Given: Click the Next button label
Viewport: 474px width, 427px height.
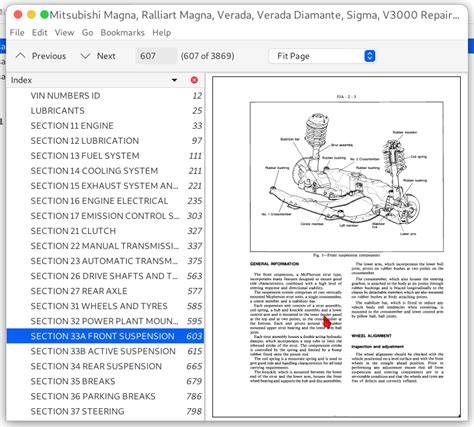Looking at the screenshot, I should point(106,56).
